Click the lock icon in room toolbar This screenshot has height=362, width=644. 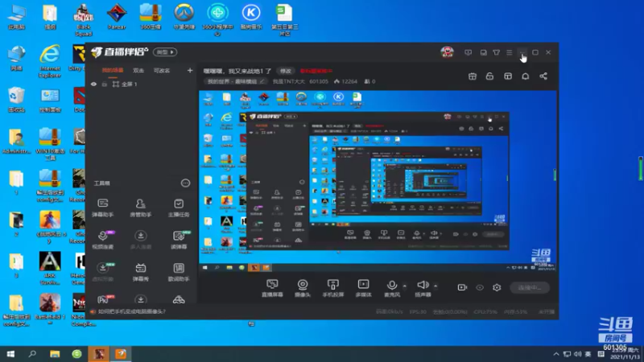tap(489, 76)
